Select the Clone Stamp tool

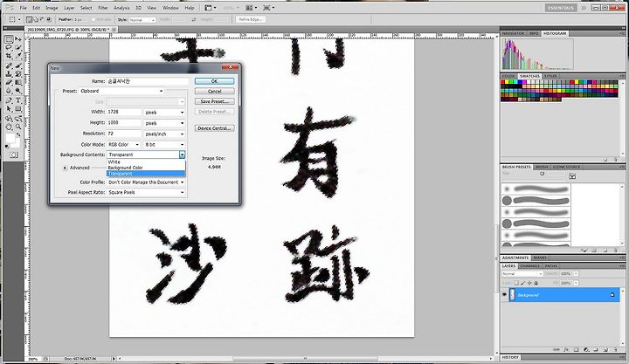(9, 74)
